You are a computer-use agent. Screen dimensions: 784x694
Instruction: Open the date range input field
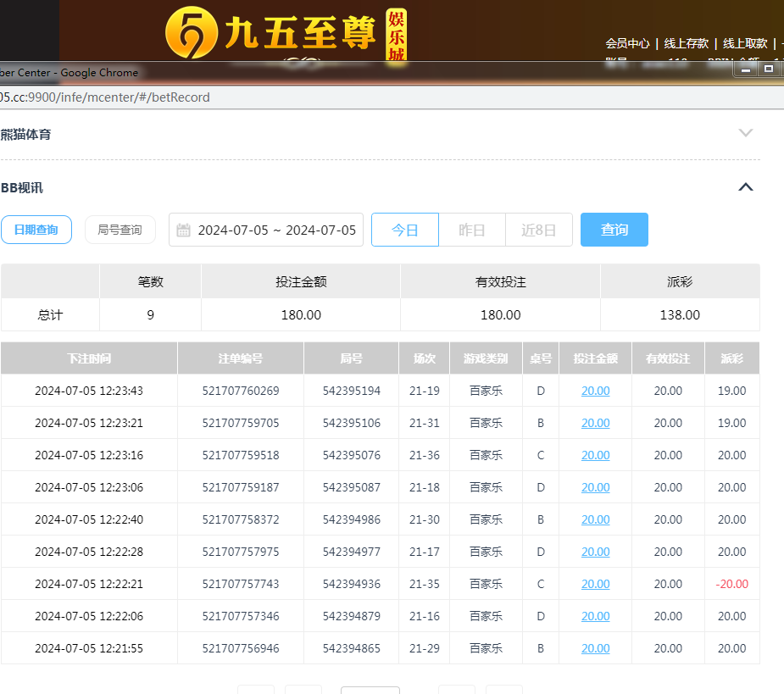click(276, 230)
